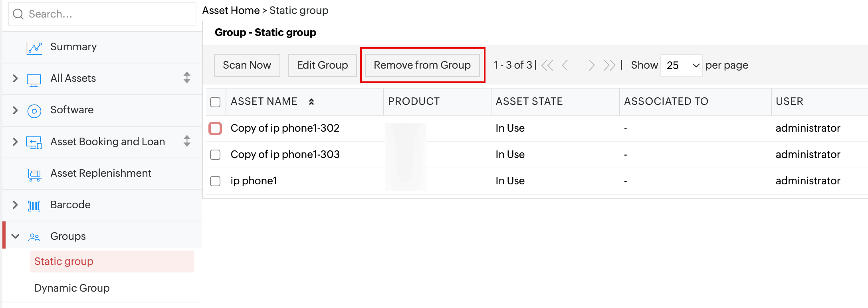868x308 pixels.
Task: Go to the last page arrows
Action: pyautogui.click(x=609, y=65)
